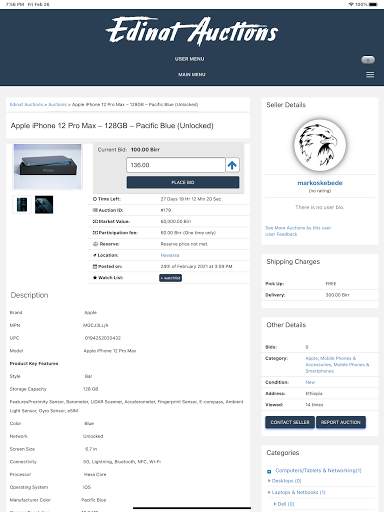Viewport: 384px width, 512px height.
Task: Click the battery indicator in status bar
Action: pos(373,4)
